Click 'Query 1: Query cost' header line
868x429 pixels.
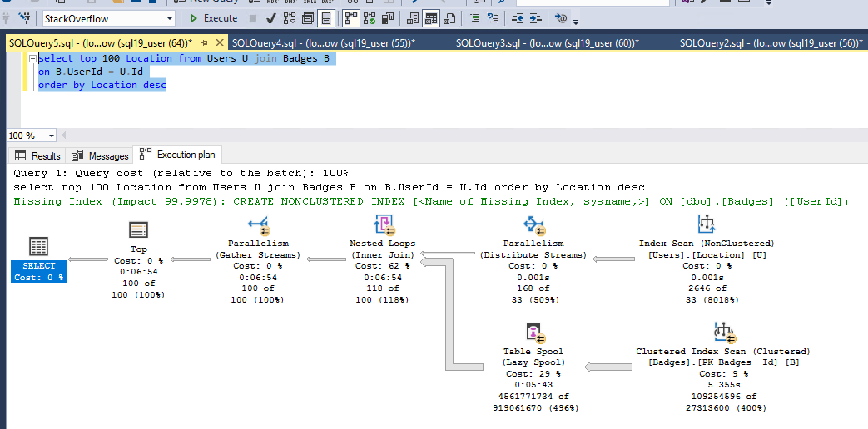[181, 173]
